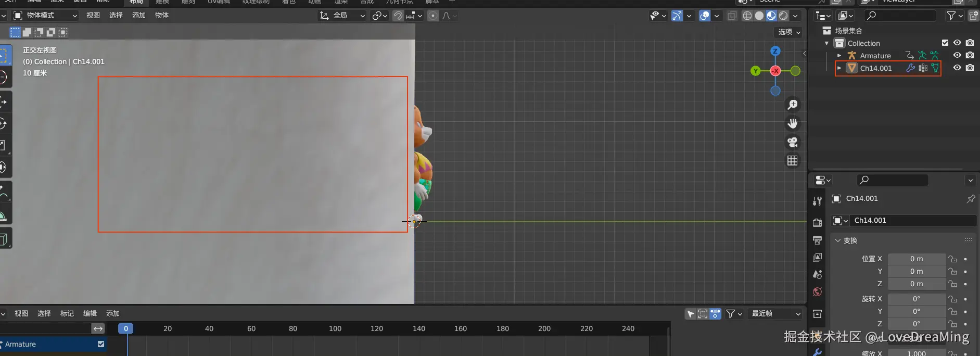Image resolution: width=980 pixels, height=356 pixels.
Task: Pin the properties editor context
Action: point(971,199)
